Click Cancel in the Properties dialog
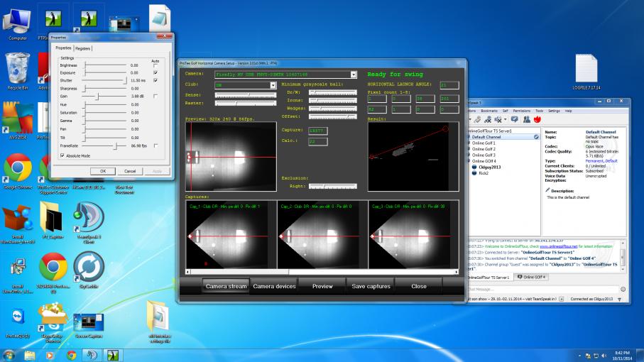This screenshot has width=644, height=362. point(130,171)
